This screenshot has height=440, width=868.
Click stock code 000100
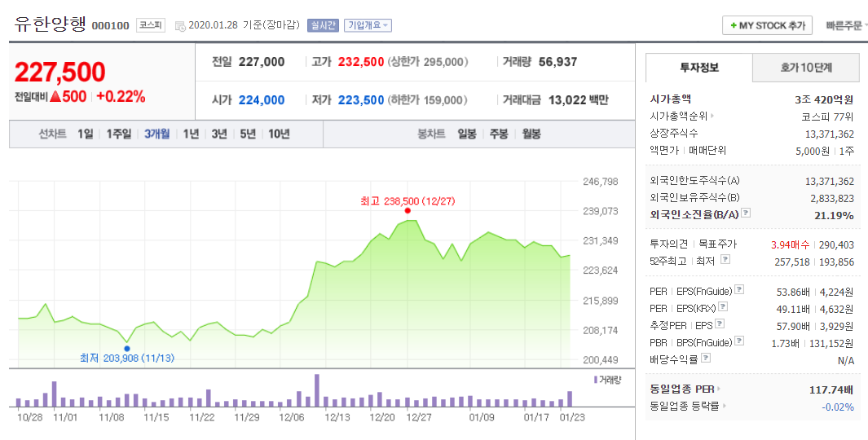point(110,26)
